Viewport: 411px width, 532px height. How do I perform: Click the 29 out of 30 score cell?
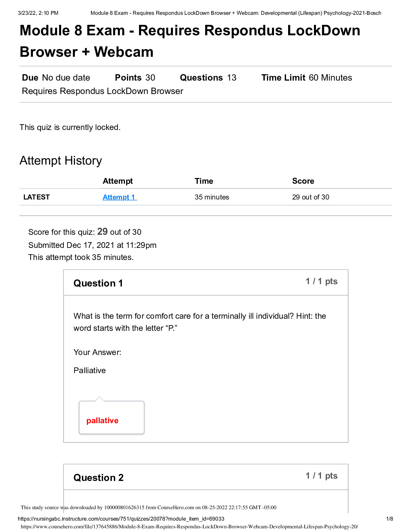[x=311, y=197]
